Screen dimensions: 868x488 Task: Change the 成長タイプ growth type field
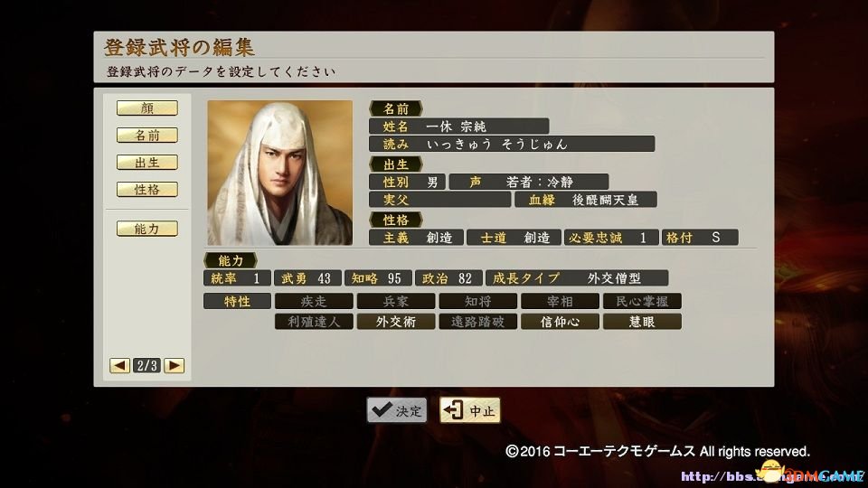pos(577,277)
